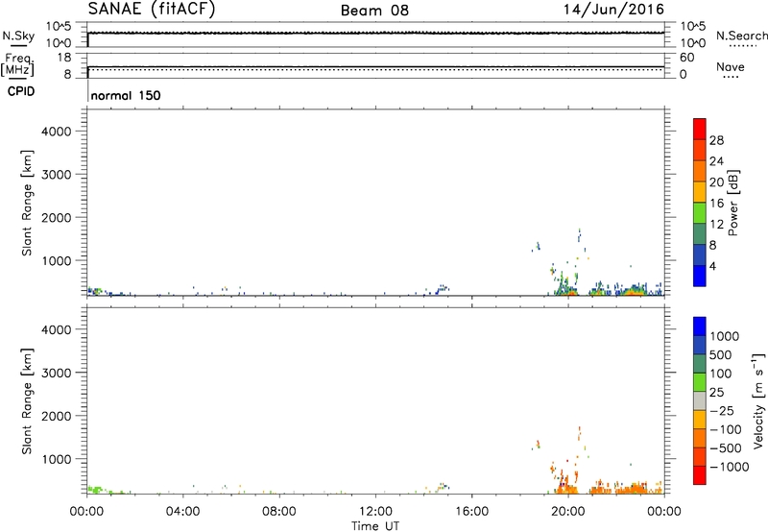Click the Nave legend label

tap(731, 67)
